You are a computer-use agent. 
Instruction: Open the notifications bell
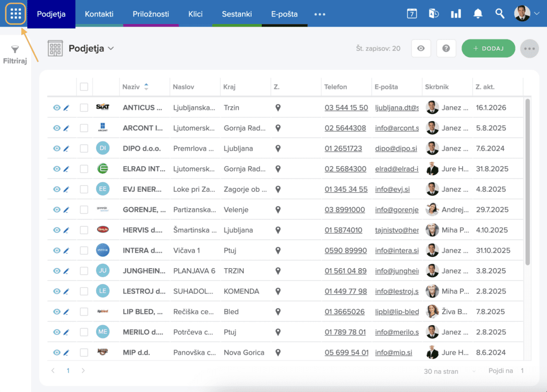point(478,14)
